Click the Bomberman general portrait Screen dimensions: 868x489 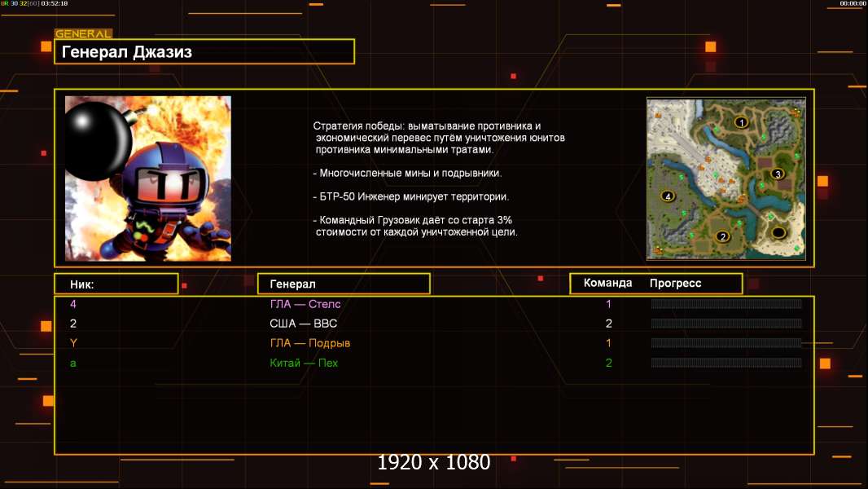coord(148,178)
